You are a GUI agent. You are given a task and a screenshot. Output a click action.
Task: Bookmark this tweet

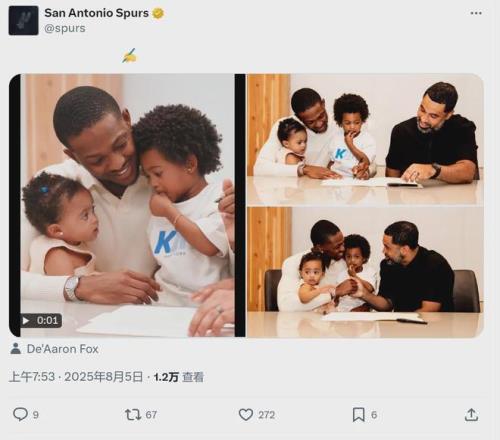pyautogui.click(x=359, y=415)
